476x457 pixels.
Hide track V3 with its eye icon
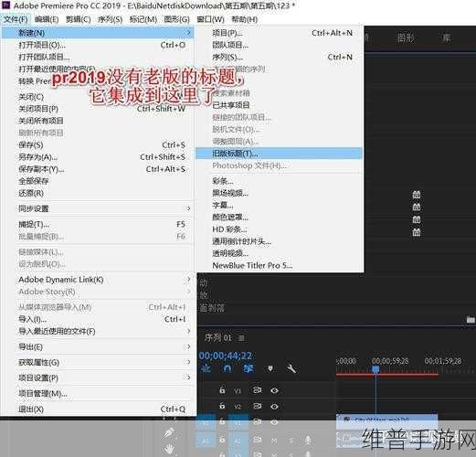(274, 390)
